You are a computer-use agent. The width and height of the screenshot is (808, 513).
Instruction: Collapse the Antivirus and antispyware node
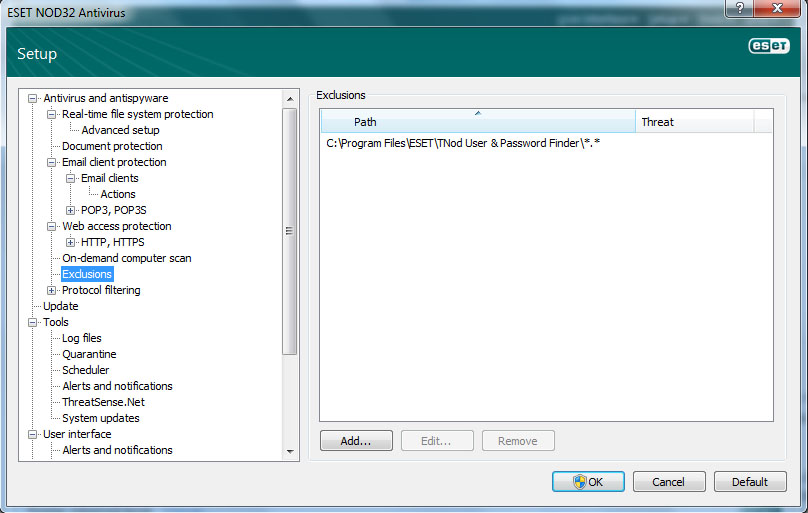click(32, 98)
